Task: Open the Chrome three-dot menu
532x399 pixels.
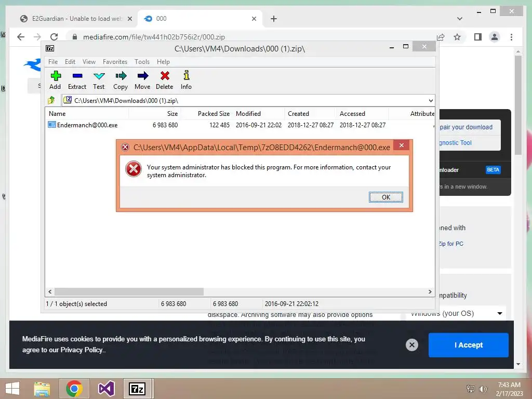Action: (511, 37)
